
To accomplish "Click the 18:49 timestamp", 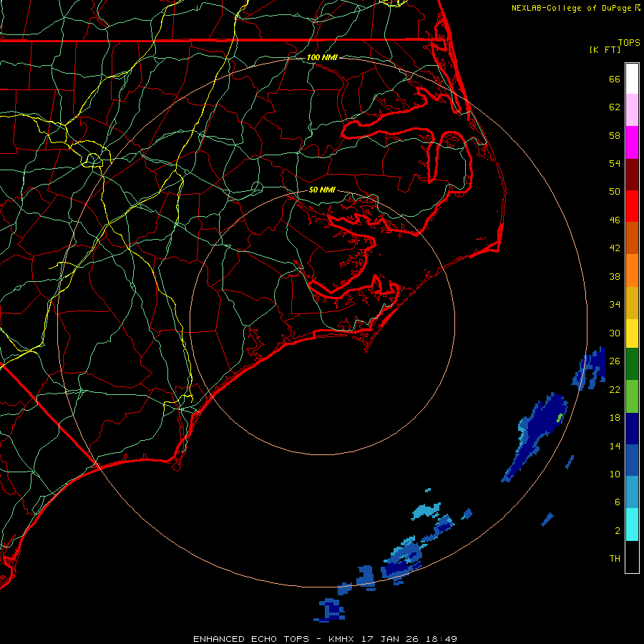I will (x=441, y=639).
